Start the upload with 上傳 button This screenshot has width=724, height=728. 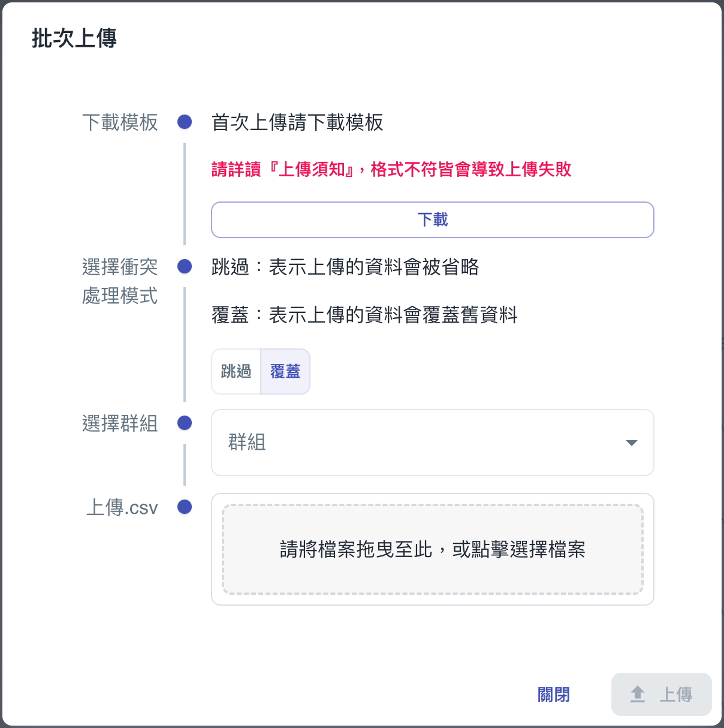662,694
